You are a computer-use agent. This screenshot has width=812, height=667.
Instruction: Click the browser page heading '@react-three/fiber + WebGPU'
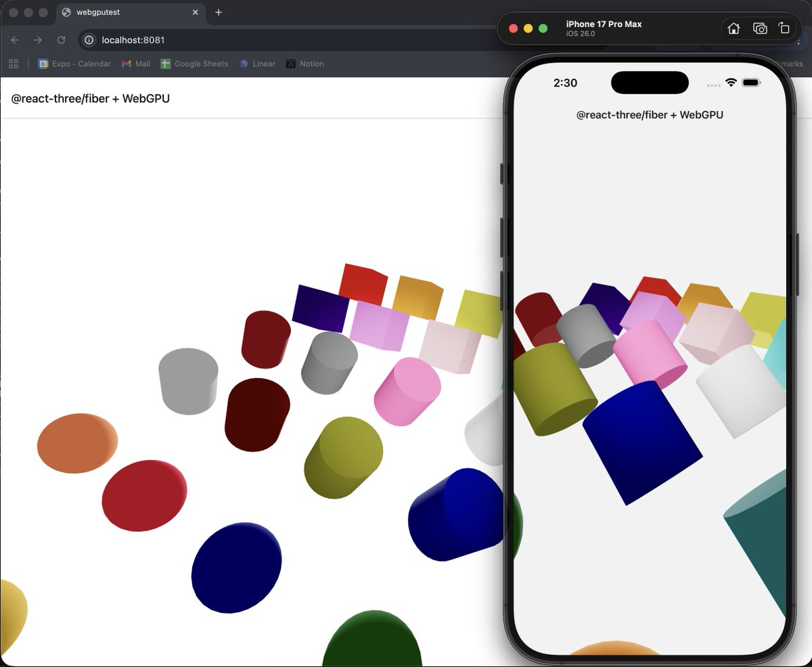coord(91,99)
